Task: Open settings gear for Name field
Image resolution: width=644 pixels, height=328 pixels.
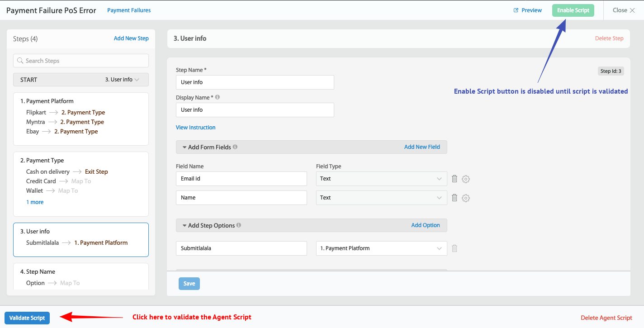Action: coord(466,198)
